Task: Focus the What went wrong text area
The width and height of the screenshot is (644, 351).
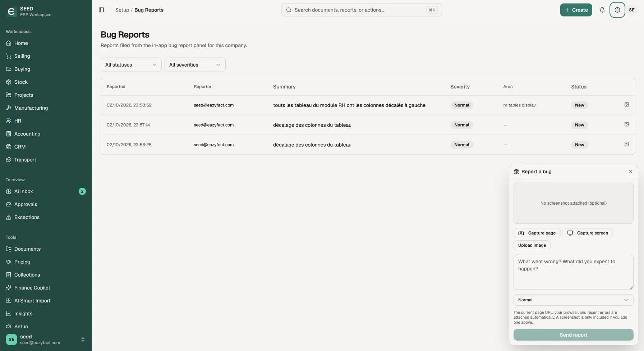Action: (x=573, y=272)
